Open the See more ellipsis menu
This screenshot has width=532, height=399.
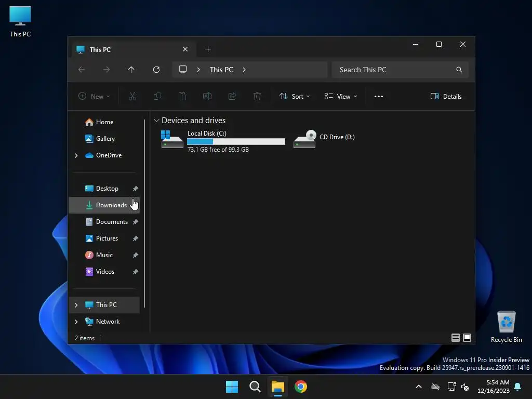(x=379, y=96)
